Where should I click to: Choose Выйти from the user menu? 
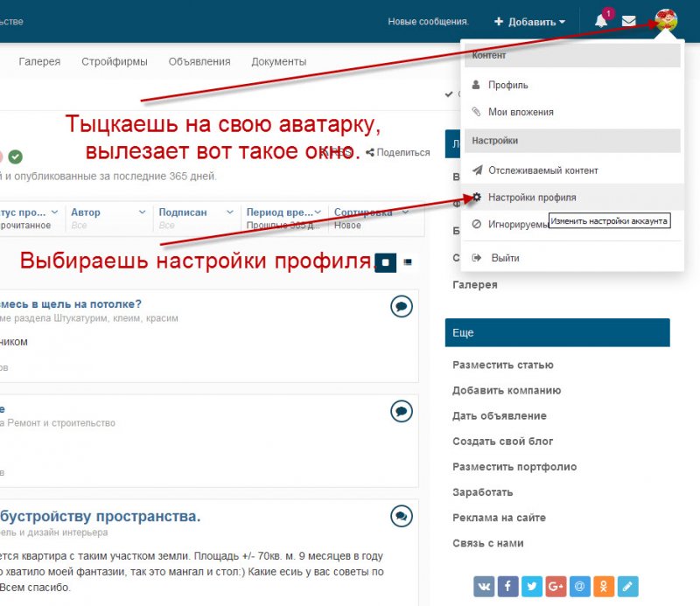pyautogui.click(x=505, y=258)
